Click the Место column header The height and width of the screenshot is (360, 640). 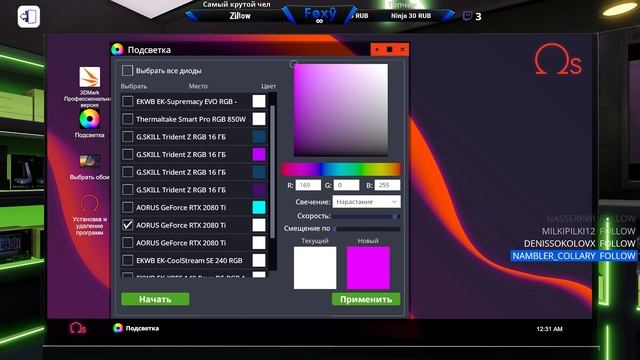198,86
